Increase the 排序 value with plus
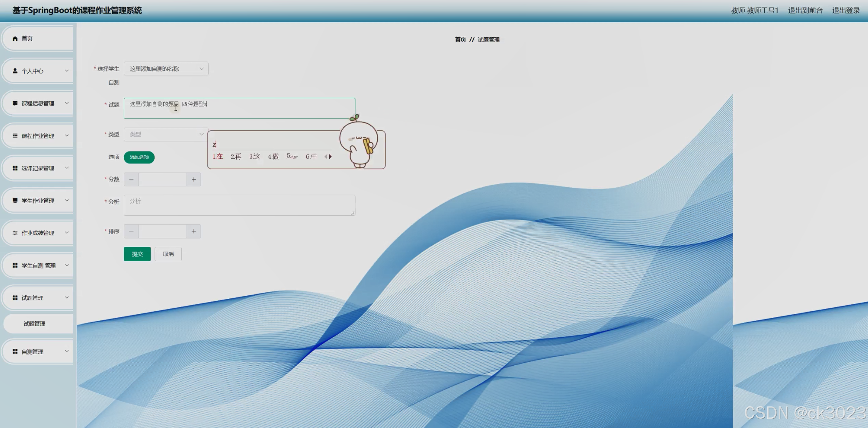Image resolution: width=868 pixels, height=428 pixels. tap(194, 231)
